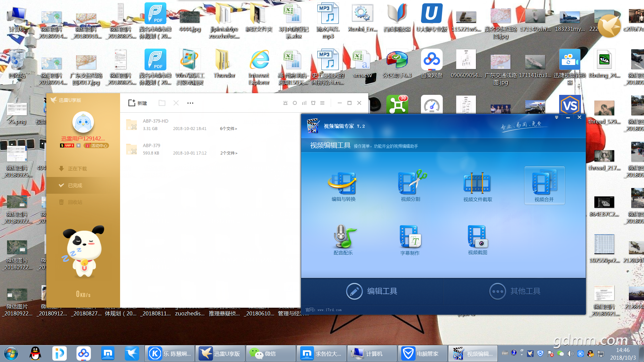This screenshot has width=644, height=362.
Task: Click the 新建 new task button
Action: point(138,103)
